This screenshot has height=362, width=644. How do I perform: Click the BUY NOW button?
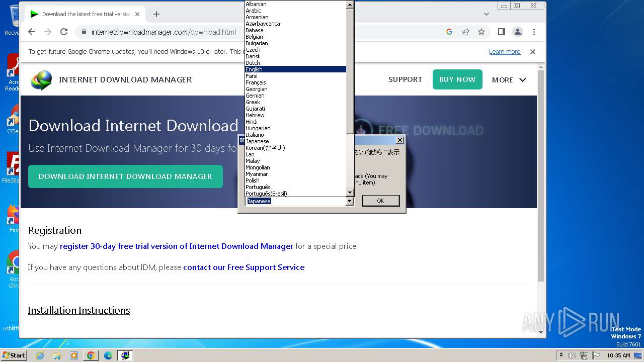click(457, 79)
